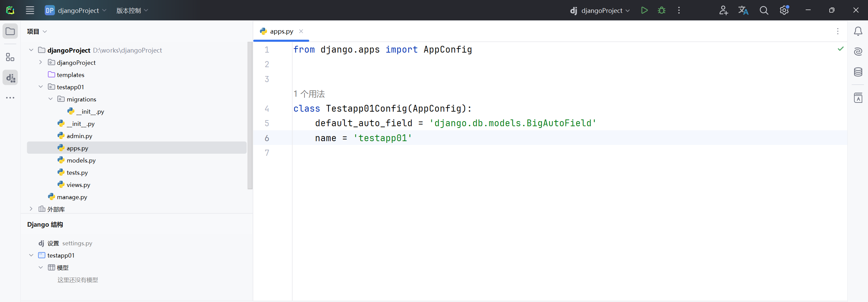Open the 版本控制 version control dropdown
Viewport: 868px width, 302px height.
pos(132,10)
